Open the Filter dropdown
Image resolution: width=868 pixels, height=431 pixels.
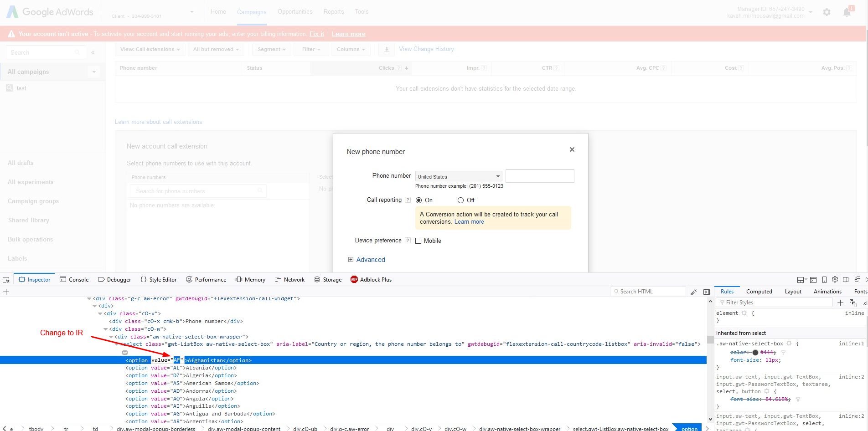pos(311,49)
